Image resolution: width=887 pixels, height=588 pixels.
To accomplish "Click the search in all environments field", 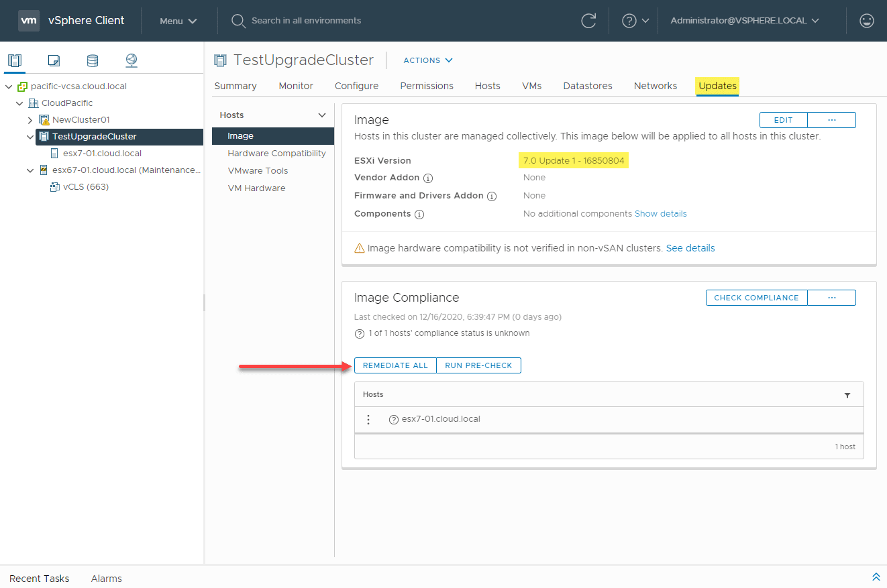I will (x=306, y=21).
